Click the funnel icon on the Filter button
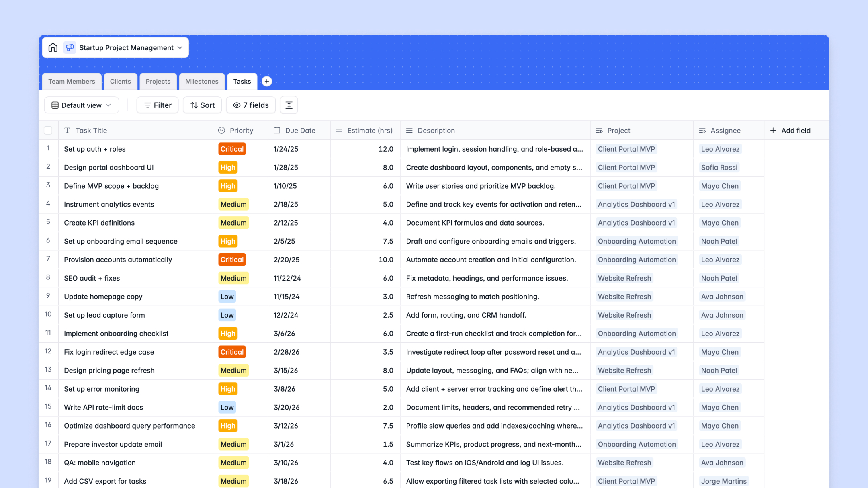Viewport: 868px width, 488px height. click(147, 105)
